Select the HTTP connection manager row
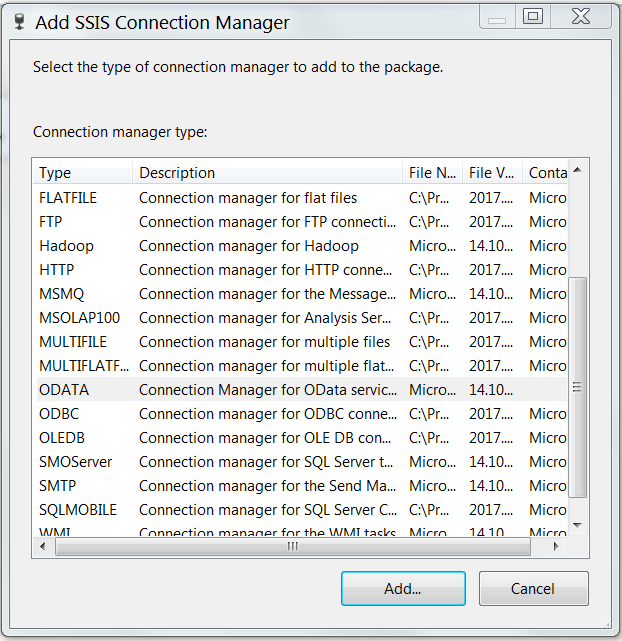The height and width of the screenshot is (641, 622). [x=57, y=270]
